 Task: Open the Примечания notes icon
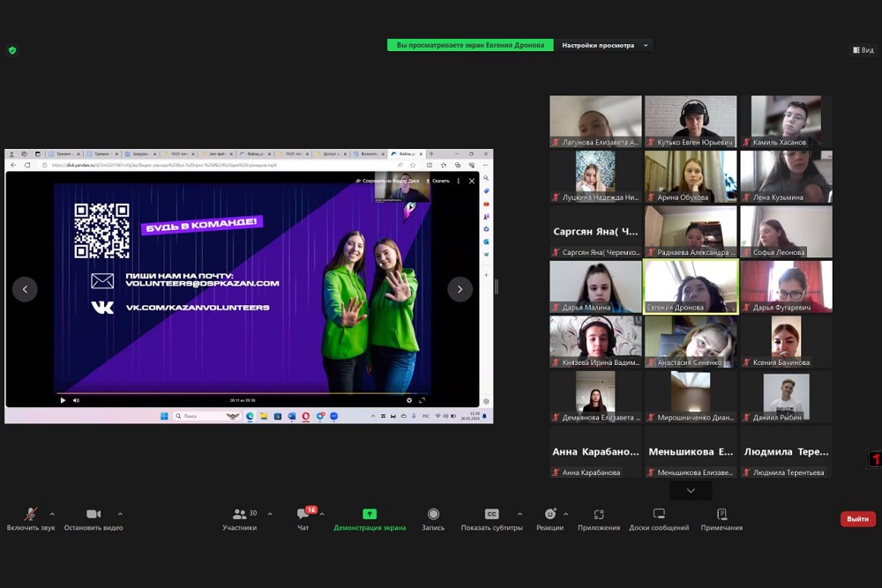[721, 514]
